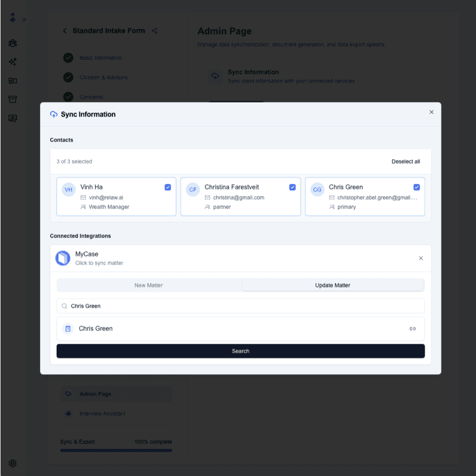Click the MyCase integration logo
Screen dimensions: 476x476
(63, 258)
